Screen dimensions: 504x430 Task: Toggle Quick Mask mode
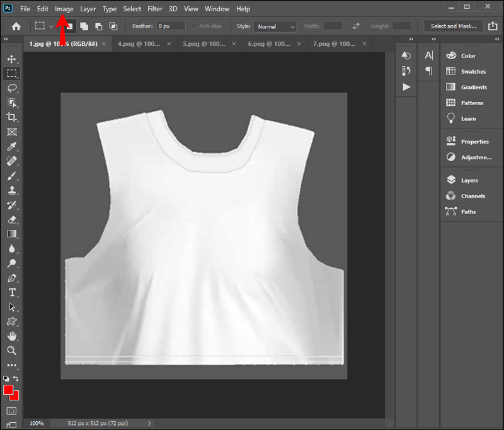click(12, 410)
